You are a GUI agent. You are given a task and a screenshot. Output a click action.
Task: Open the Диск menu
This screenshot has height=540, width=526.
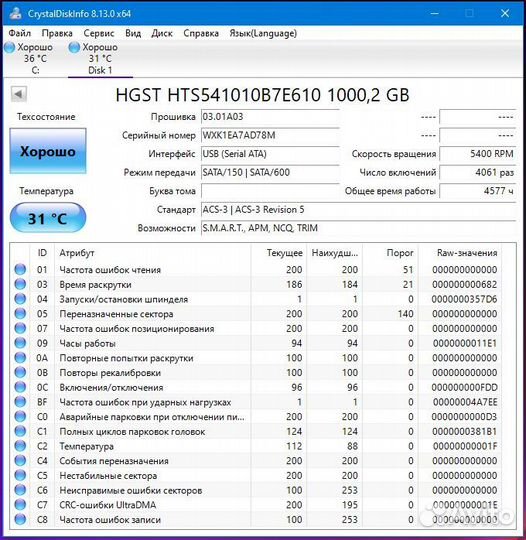tap(162, 33)
